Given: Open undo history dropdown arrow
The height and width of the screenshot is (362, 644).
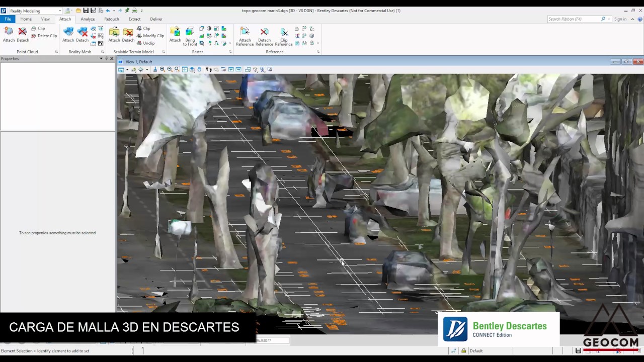Looking at the screenshot, I should [x=114, y=11].
